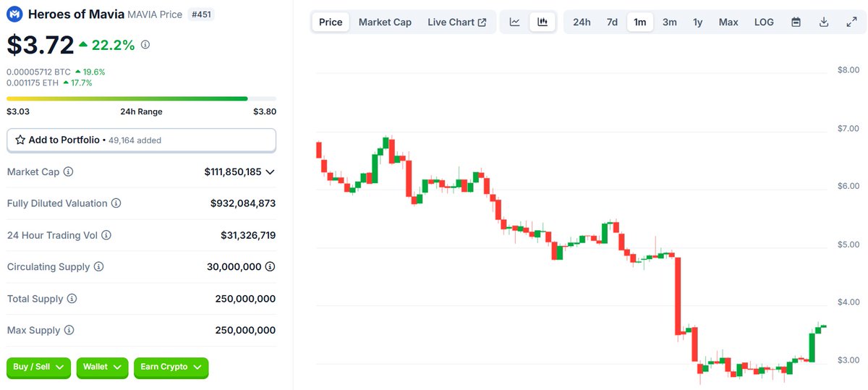Click the 49,164 added text
This screenshot has height=390, width=868.
(x=135, y=140)
